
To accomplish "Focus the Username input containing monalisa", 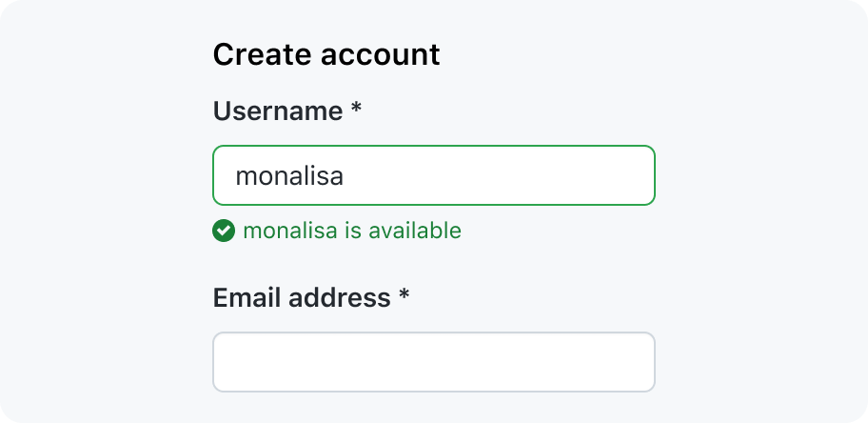I will [434, 175].
